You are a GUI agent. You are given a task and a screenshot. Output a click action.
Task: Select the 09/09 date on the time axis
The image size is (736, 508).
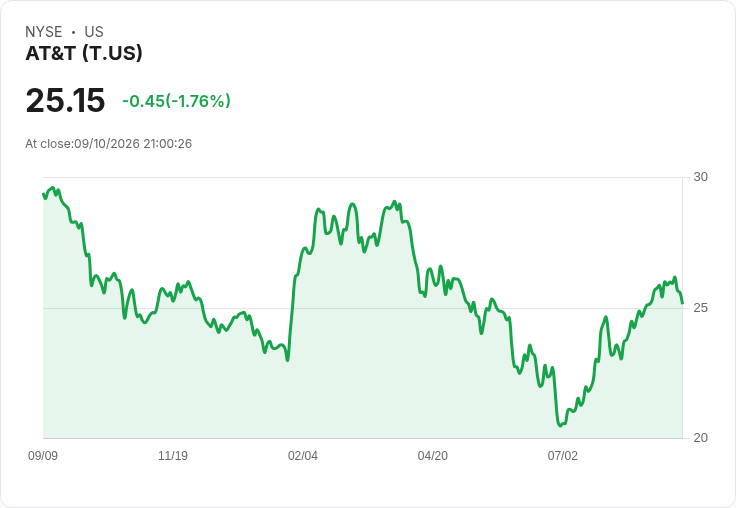pyautogui.click(x=43, y=456)
